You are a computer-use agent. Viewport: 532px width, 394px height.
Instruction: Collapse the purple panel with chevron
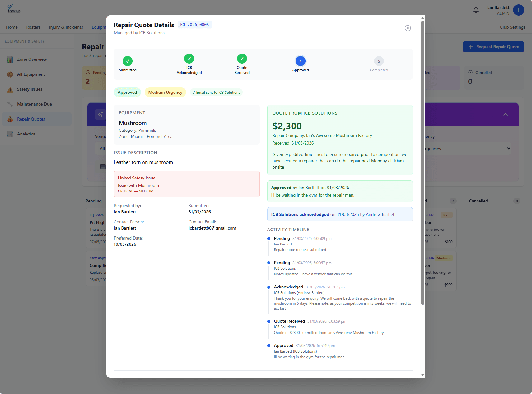506,114
